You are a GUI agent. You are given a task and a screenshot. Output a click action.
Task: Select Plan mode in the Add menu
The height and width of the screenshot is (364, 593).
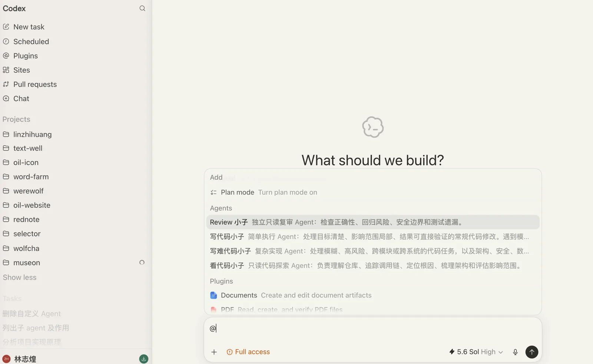click(x=373, y=192)
